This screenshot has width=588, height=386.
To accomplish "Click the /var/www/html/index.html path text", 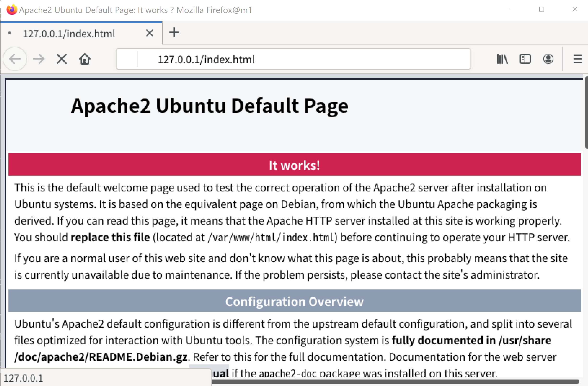I will [x=271, y=238].
